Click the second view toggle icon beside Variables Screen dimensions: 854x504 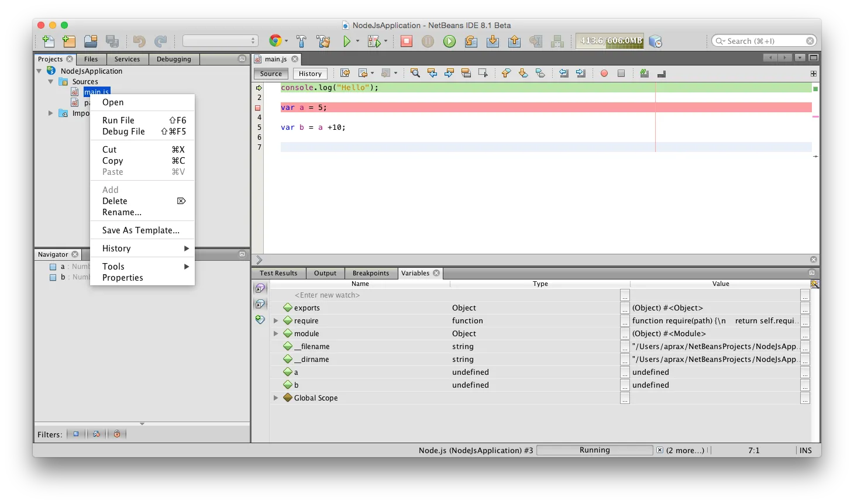[260, 304]
